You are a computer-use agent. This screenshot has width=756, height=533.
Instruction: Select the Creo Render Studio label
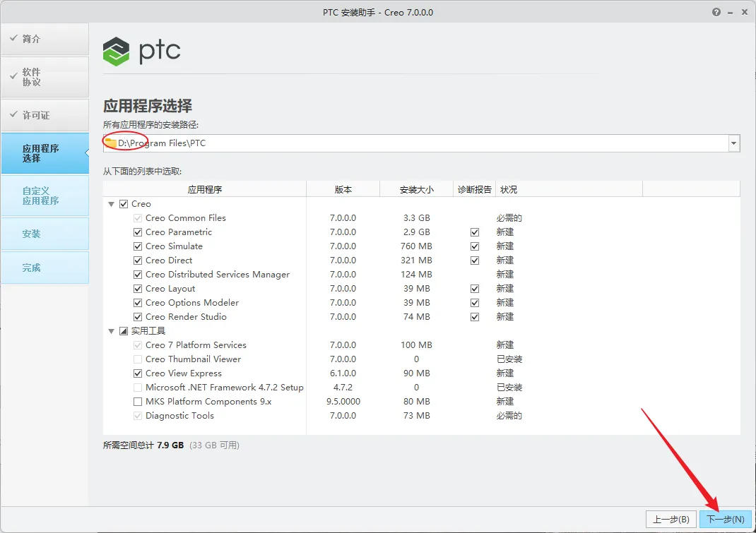pos(186,316)
